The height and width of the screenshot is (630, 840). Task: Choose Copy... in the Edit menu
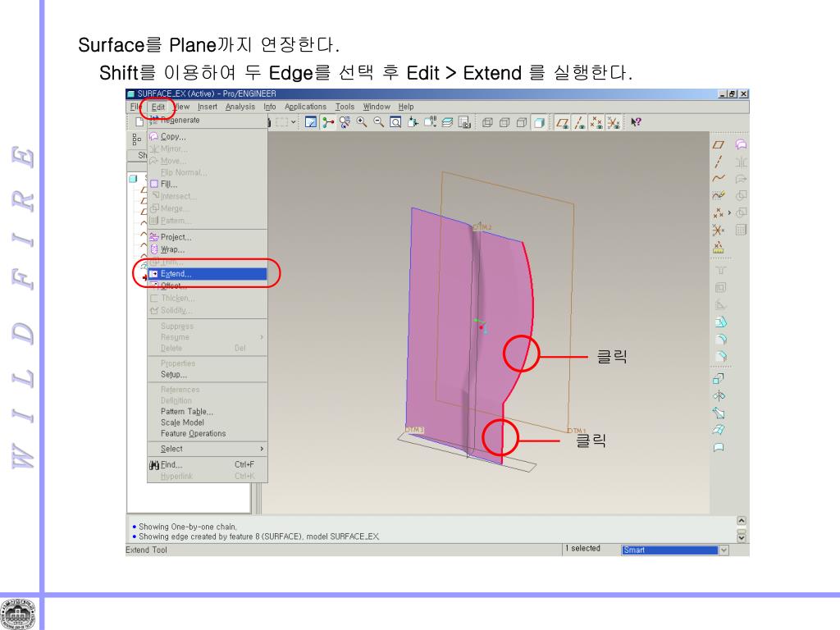[x=208, y=137]
